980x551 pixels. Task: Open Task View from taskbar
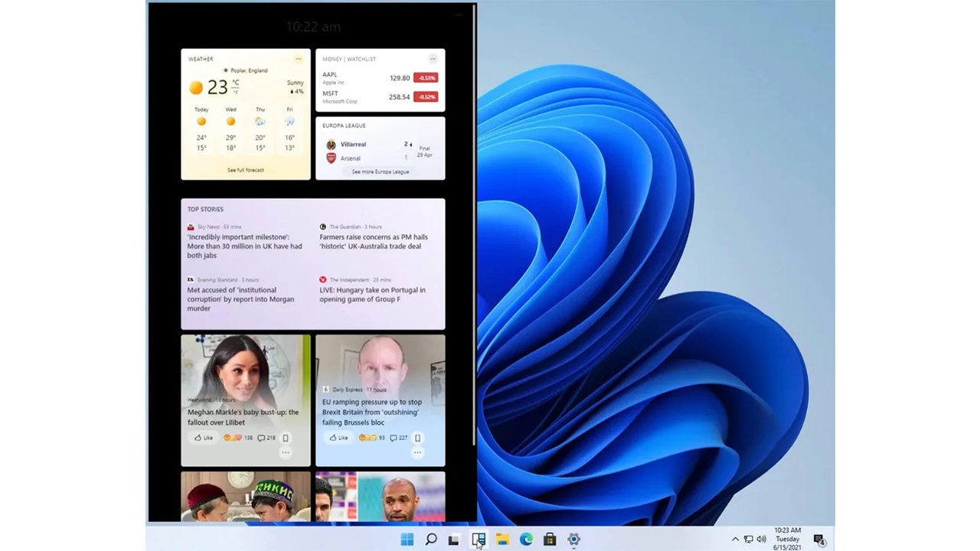[454, 540]
